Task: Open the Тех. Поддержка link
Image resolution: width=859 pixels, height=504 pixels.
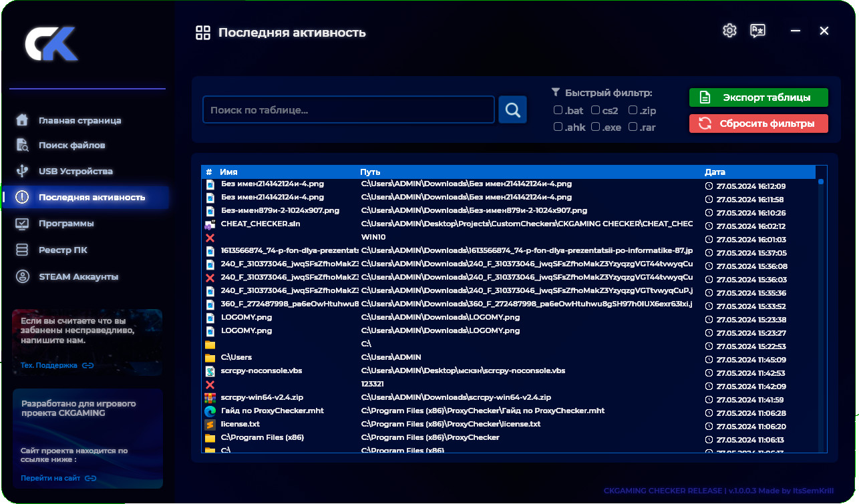Action: [57, 365]
